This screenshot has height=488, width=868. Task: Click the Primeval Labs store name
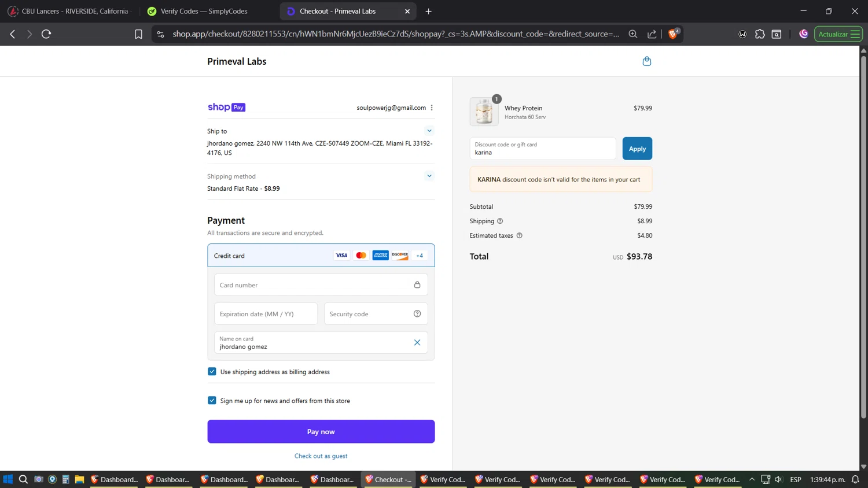237,61
